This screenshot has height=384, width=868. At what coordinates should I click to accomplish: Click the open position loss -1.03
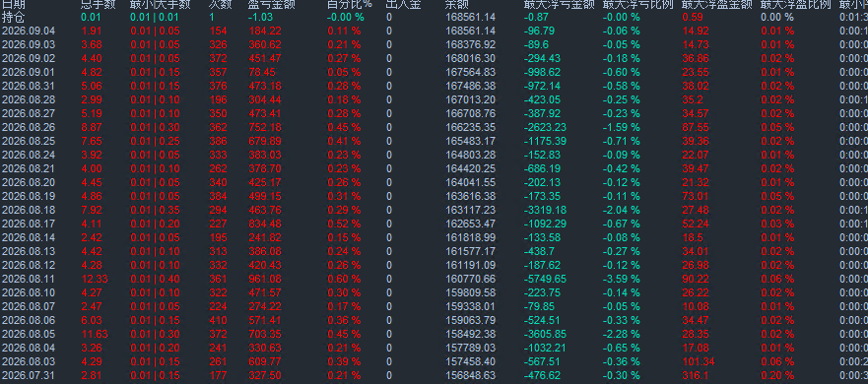(260, 17)
